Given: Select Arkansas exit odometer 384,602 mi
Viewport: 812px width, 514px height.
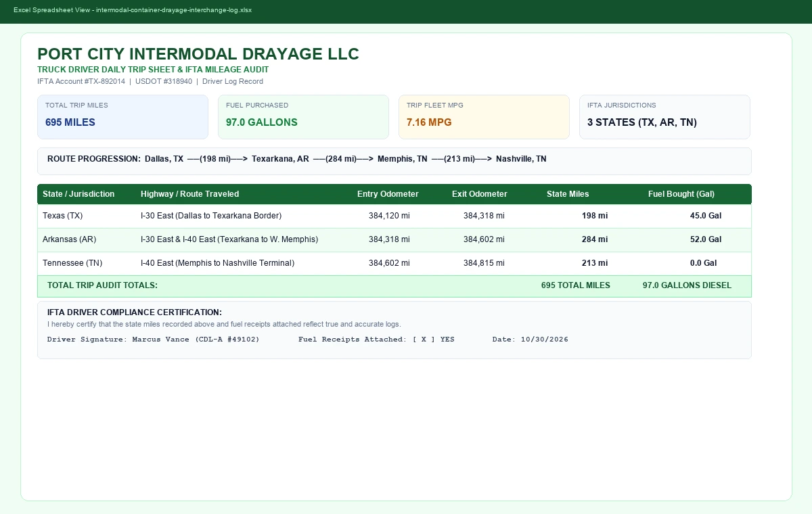Looking at the screenshot, I should point(484,239).
